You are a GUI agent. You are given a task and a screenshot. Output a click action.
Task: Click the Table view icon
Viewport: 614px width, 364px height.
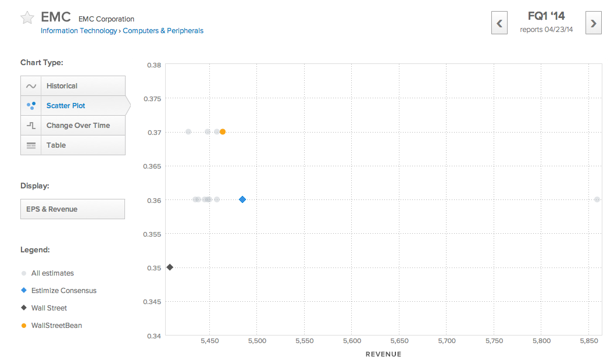(x=31, y=145)
